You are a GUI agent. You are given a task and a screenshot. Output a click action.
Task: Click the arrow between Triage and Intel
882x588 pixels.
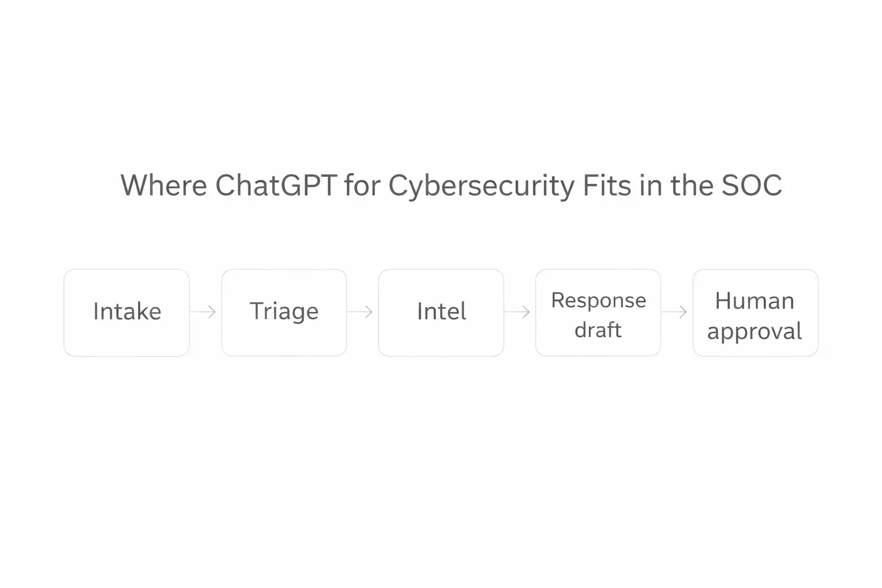pos(361,312)
